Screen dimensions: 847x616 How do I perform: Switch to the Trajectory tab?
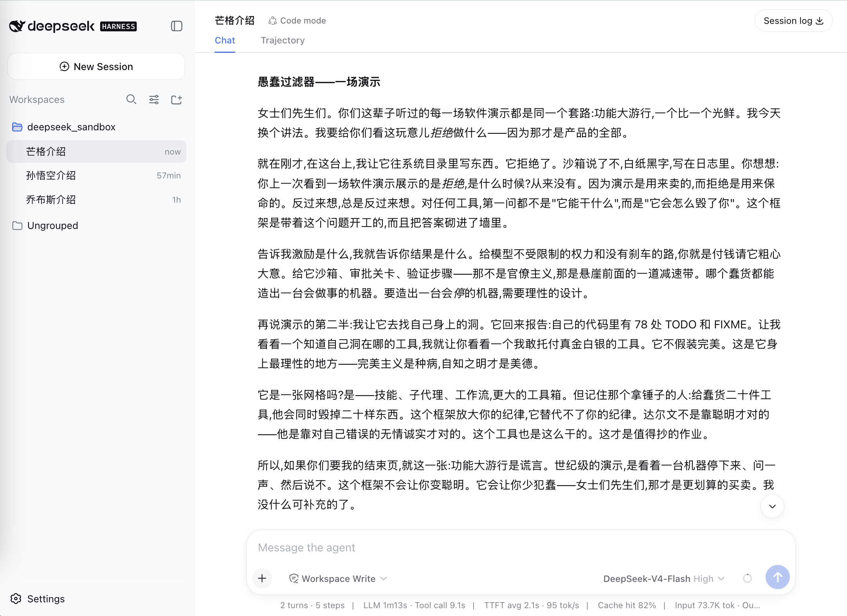283,40
